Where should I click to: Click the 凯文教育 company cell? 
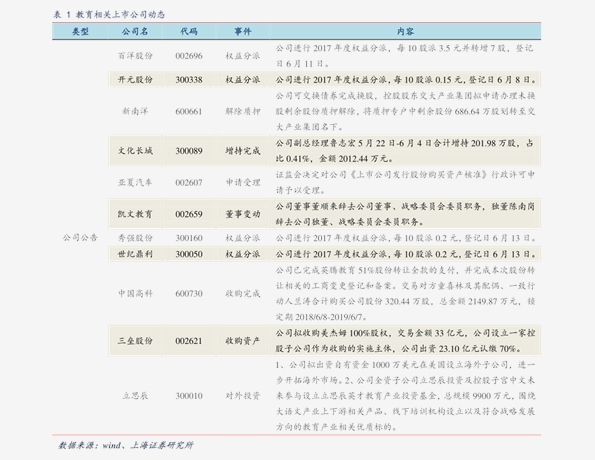[x=135, y=214]
